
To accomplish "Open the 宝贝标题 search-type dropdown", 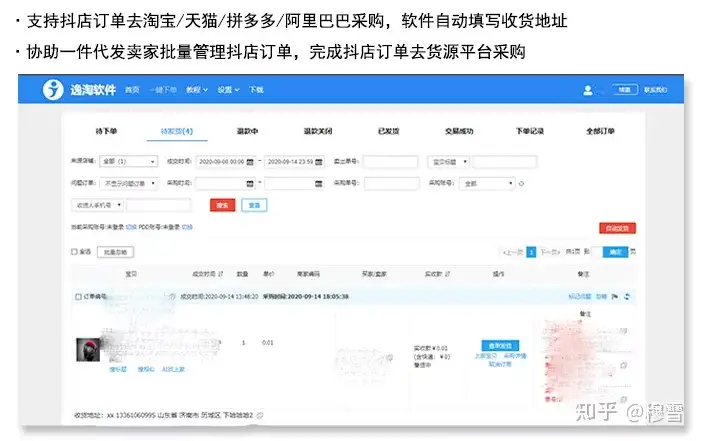I will tap(449, 162).
